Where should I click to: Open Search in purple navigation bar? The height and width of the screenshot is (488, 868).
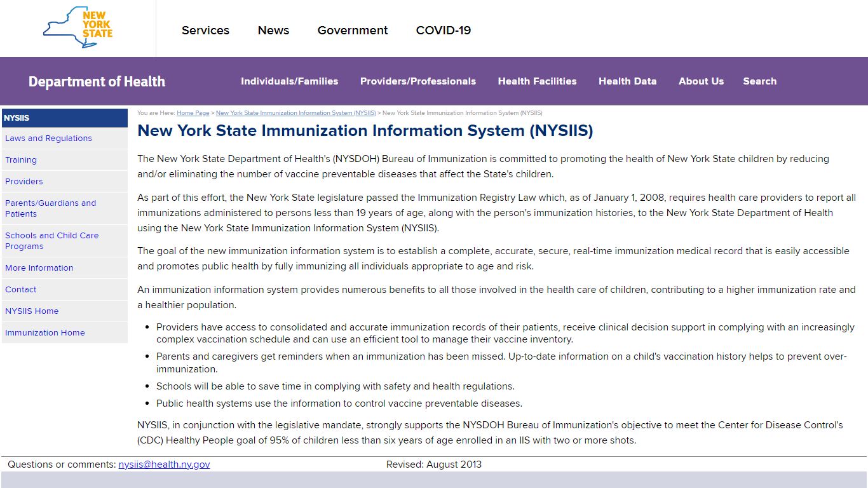pos(760,81)
